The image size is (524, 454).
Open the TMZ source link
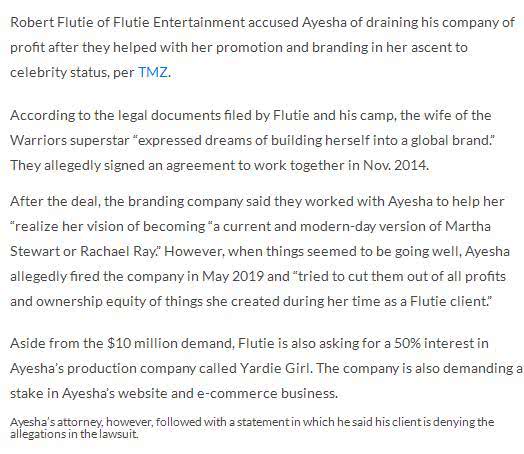(x=153, y=72)
